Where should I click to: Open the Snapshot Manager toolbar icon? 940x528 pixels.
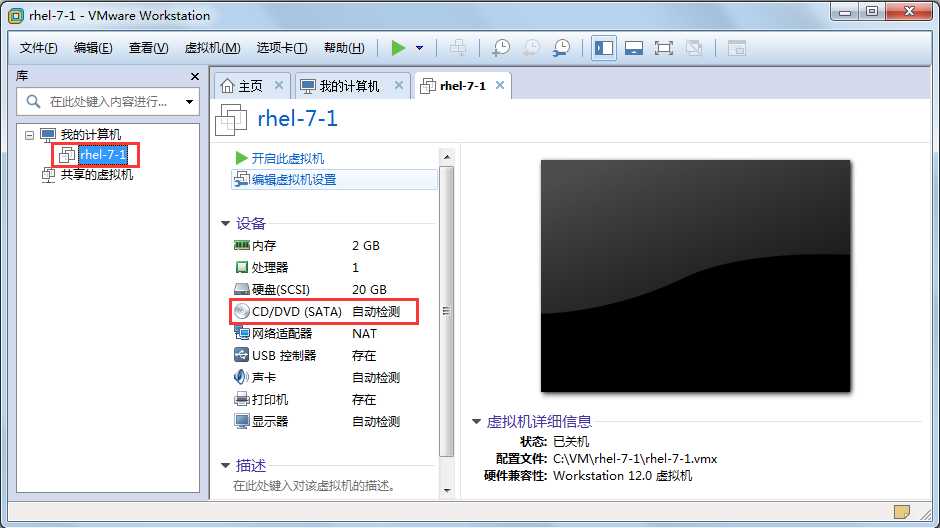click(561, 47)
